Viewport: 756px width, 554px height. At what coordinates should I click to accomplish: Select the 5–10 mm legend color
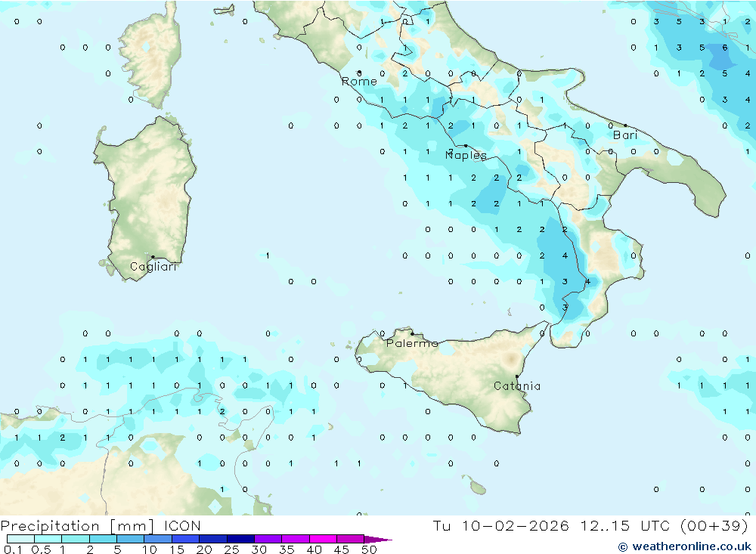(131, 539)
